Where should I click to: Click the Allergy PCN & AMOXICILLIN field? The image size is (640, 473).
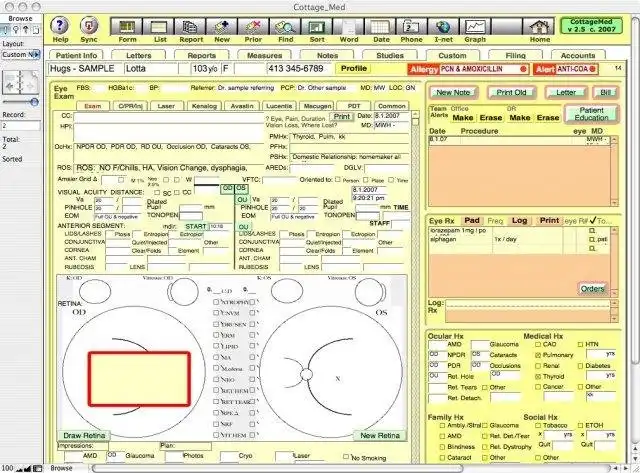(x=484, y=69)
